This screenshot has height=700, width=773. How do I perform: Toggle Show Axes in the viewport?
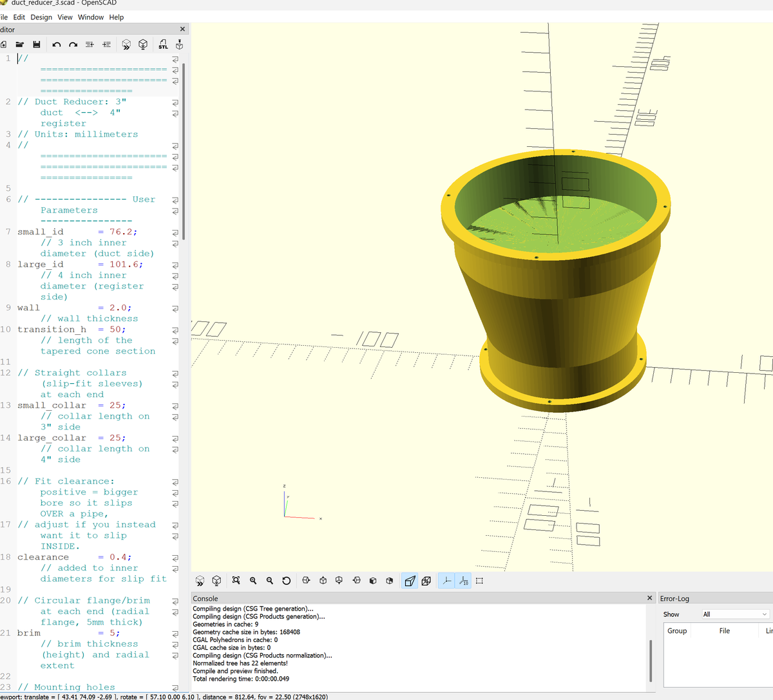tap(446, 581)
